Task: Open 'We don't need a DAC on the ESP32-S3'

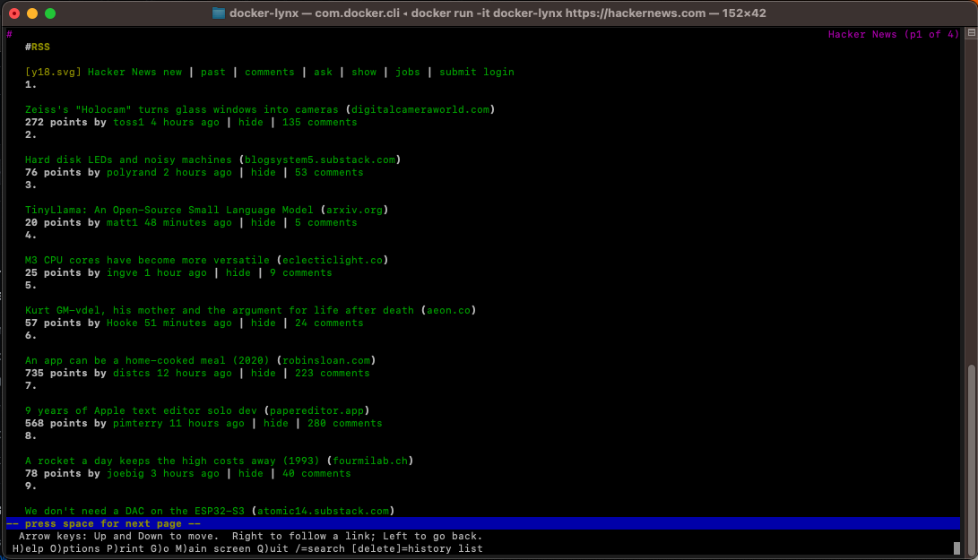Action: 134,512
